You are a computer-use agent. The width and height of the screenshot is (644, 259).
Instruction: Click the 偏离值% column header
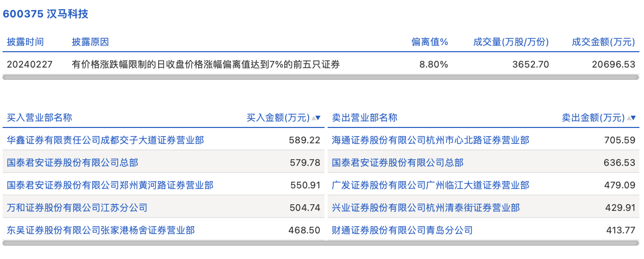(x=430, y=42)
